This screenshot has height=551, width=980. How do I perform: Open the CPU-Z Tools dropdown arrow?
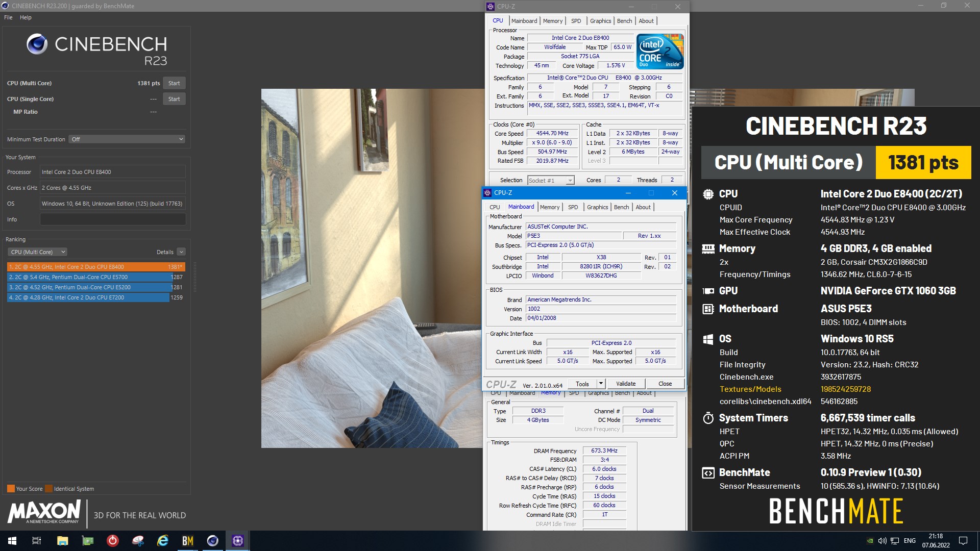pyautogui.click(x=601, y=384)
